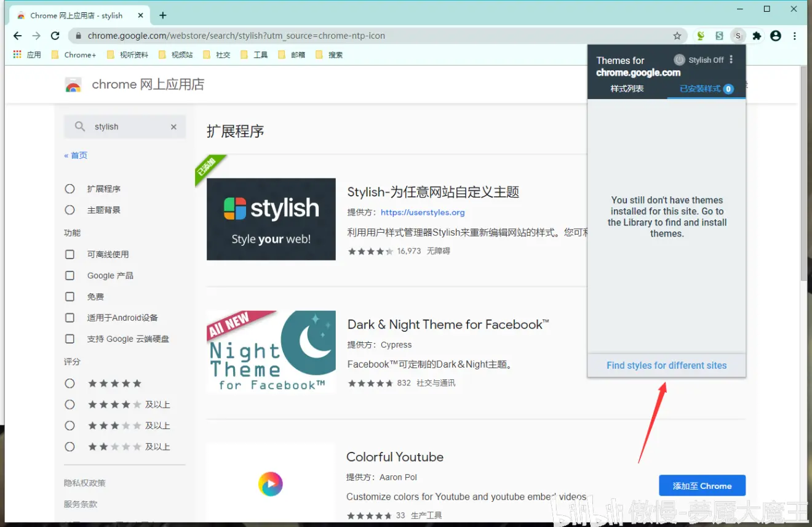Open the Stylish extension thumbnail
The image size is (812, 527).
coord(271,219)
